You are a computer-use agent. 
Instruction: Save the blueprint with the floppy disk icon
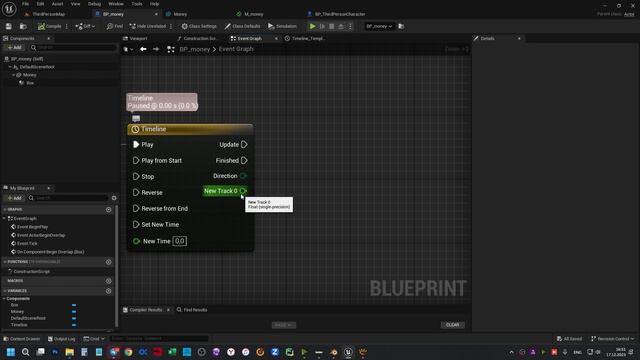(x=9, y=26)
